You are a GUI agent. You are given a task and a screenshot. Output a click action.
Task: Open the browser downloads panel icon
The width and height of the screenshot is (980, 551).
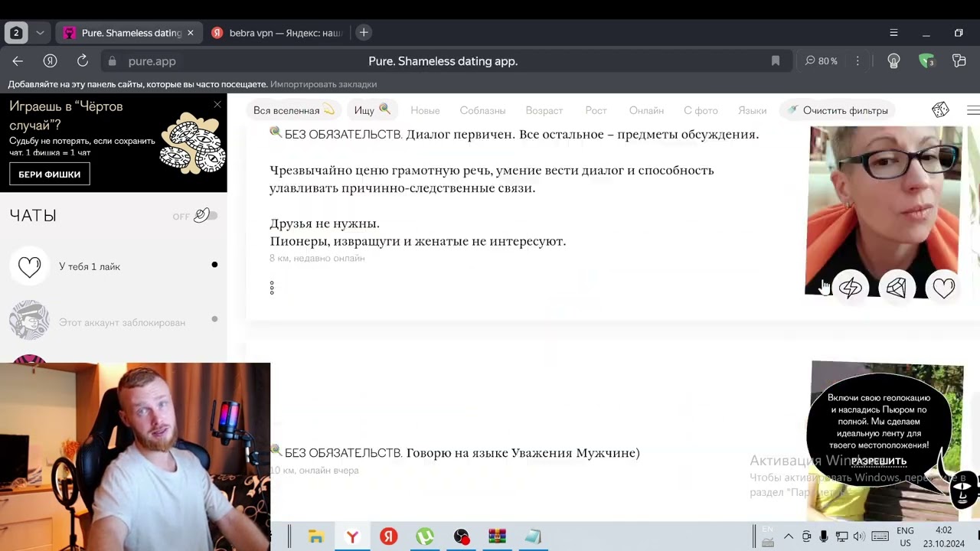(959, 61)
